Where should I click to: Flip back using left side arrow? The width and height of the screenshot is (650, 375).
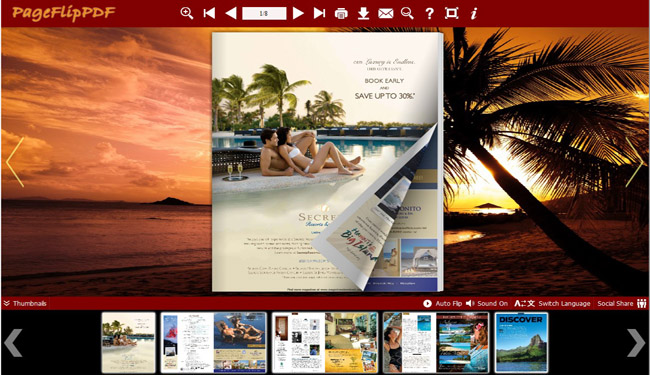(15, 162)
